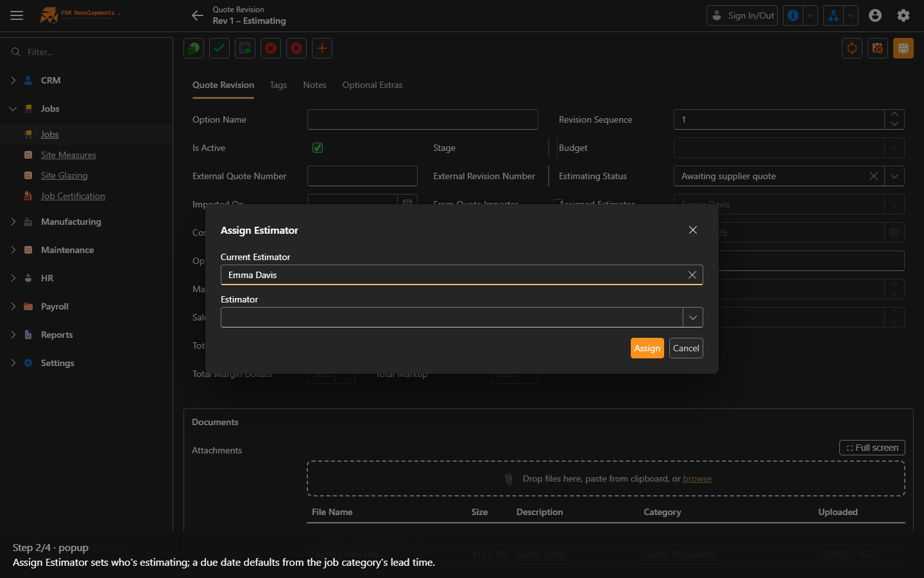Click the Option Name input field
This screenshot has width=924, height=578.
point(423,119)
